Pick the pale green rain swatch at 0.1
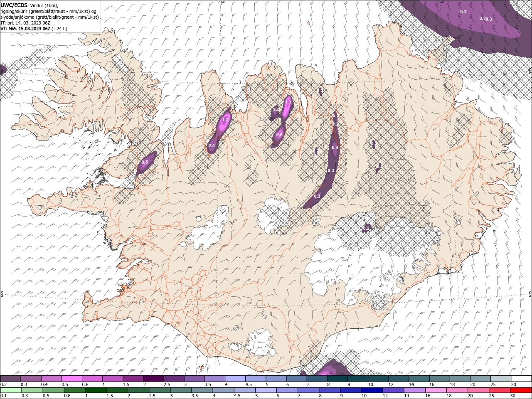 11,390
